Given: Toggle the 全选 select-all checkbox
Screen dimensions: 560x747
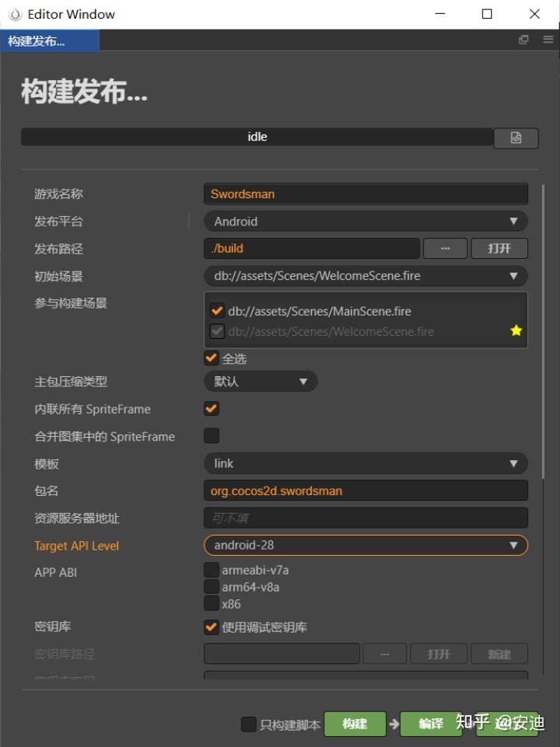Looking at the screenshot, I should tap(211, 358).
